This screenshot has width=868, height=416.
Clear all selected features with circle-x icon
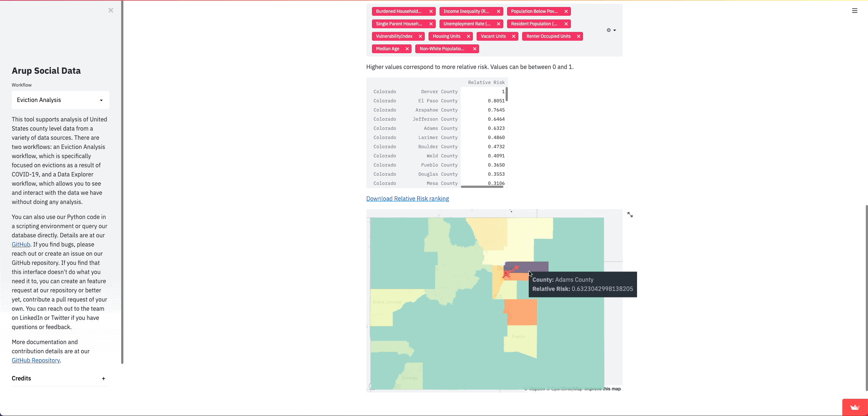coord(608,30)
